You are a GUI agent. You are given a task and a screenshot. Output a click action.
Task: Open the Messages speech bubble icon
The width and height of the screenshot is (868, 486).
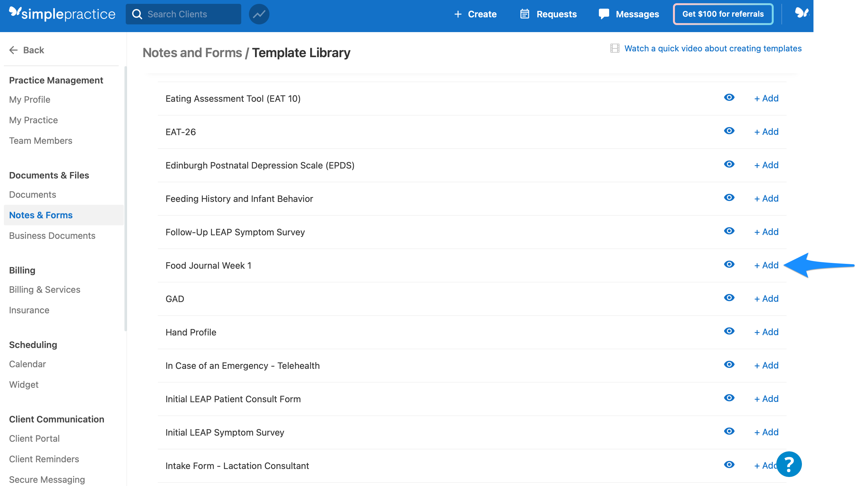(x=604, y=14)
